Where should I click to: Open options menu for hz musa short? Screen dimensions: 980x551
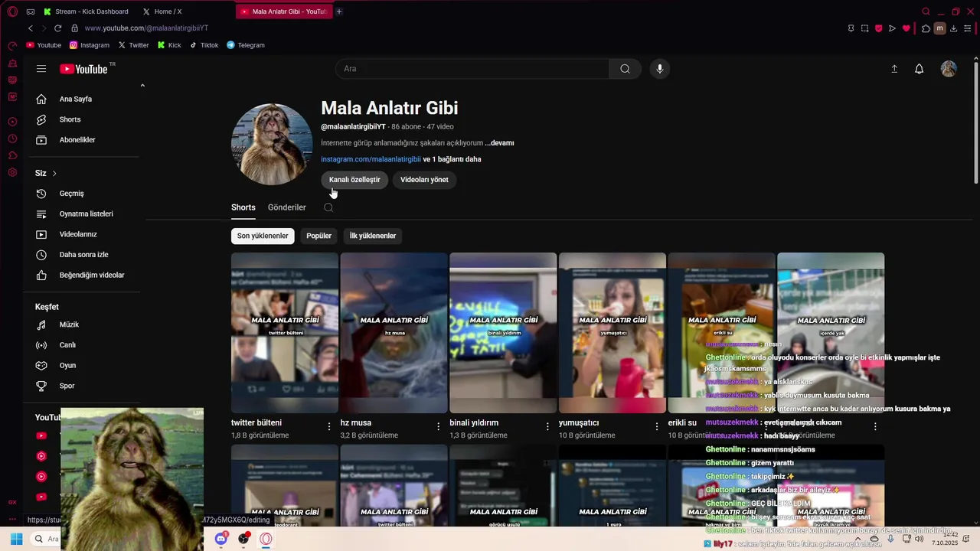439,426
